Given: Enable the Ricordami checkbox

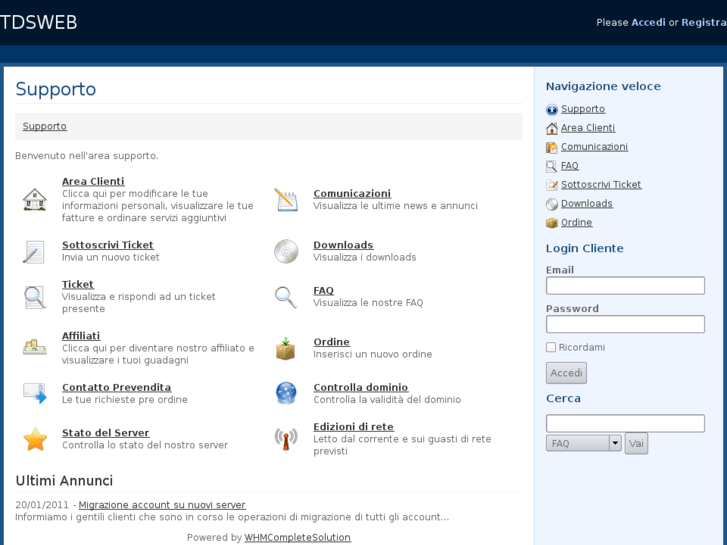Looking at the screenshot, I should coord(551,347).
